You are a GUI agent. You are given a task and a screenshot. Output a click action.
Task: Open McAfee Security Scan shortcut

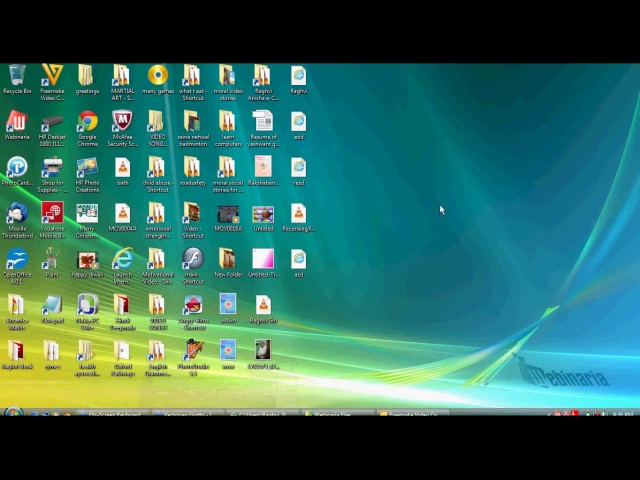[122, 129]
